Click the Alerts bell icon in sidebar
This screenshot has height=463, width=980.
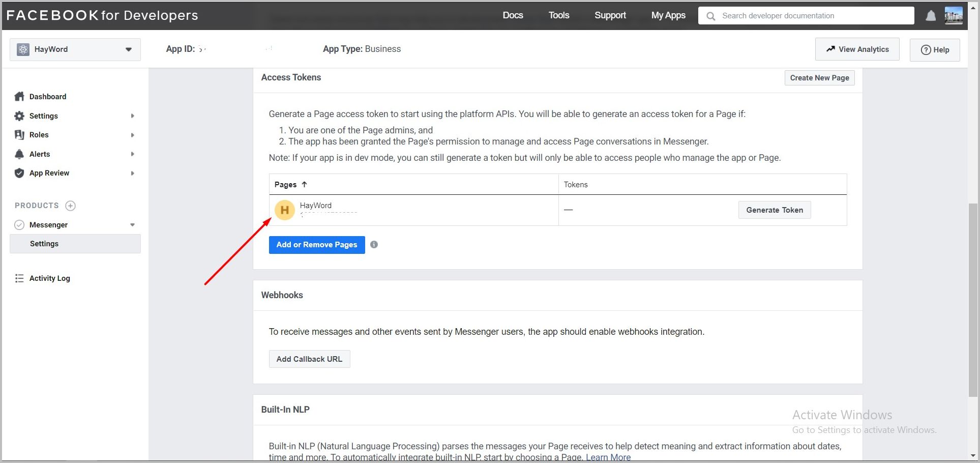19,154
